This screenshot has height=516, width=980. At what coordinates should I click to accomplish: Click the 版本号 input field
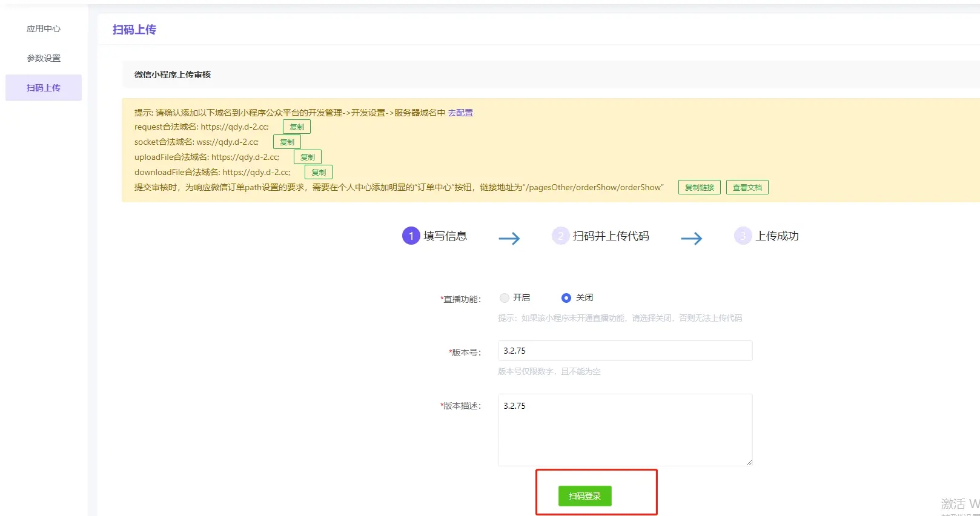(x=625, y=351)
